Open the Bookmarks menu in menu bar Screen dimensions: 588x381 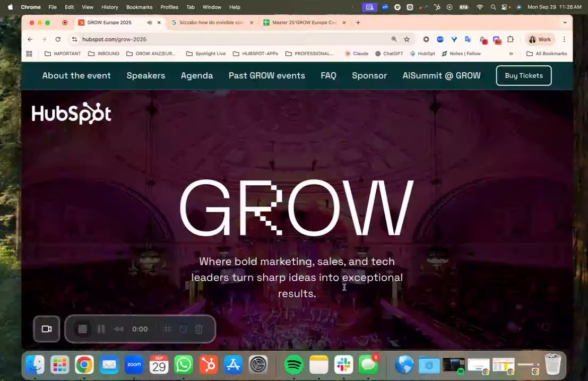point(139,7)
